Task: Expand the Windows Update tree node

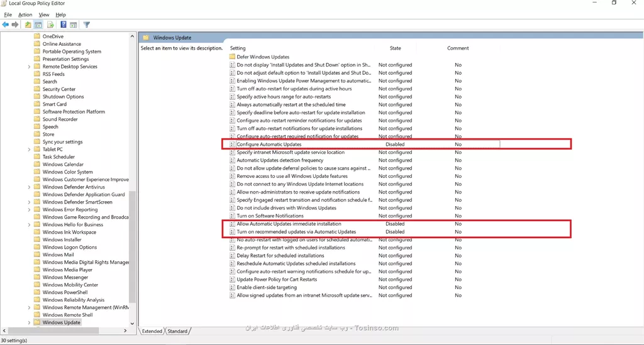Action: [x=29, y=322]
